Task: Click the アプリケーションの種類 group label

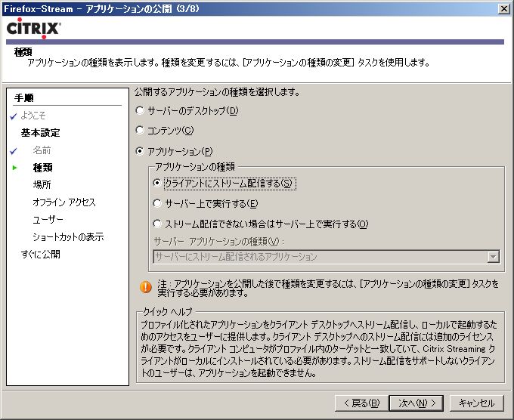Action: (195, 167)
